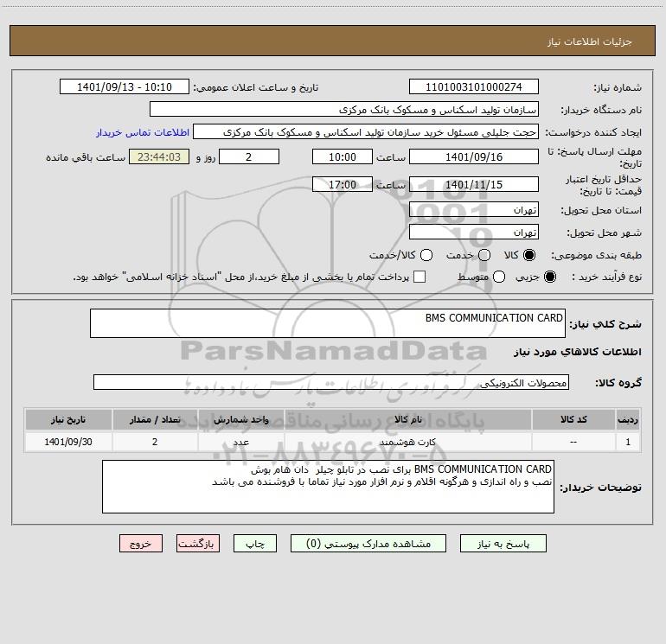666x644 pixels.
Task: Click the خروج exit button
Action: coord(141,544)
